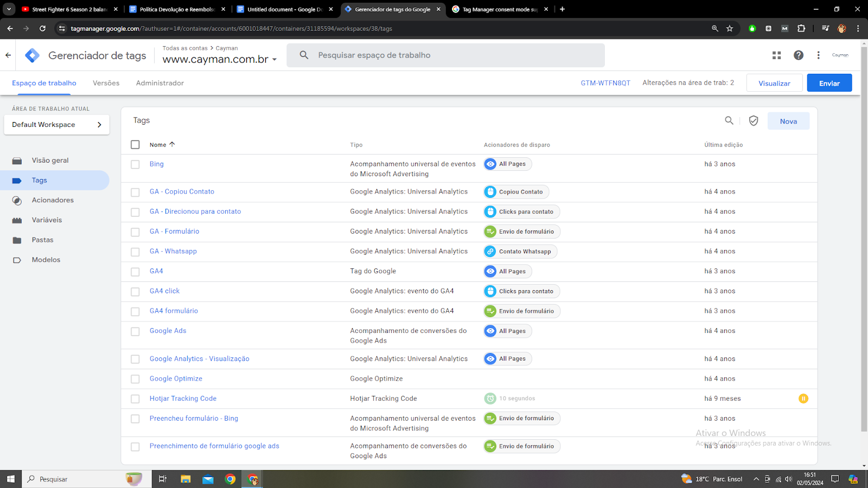Check the Google Ads checkbox
The width and height of the screenshot is (868, 488).
[135, 331]
